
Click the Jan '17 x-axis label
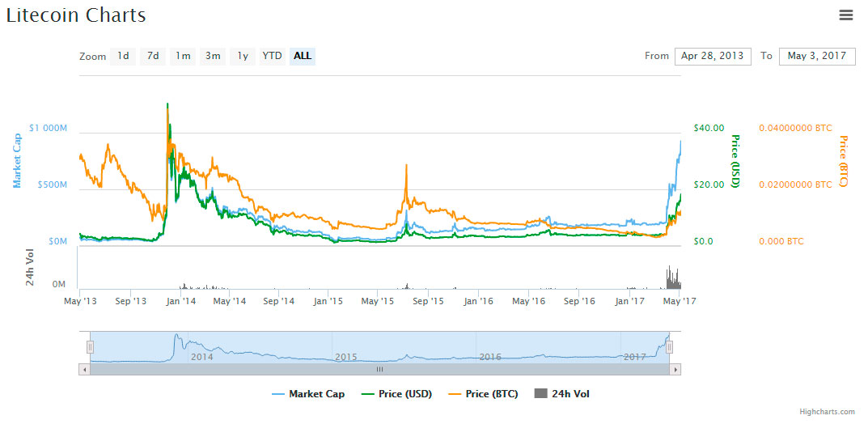tap(630, 301)
